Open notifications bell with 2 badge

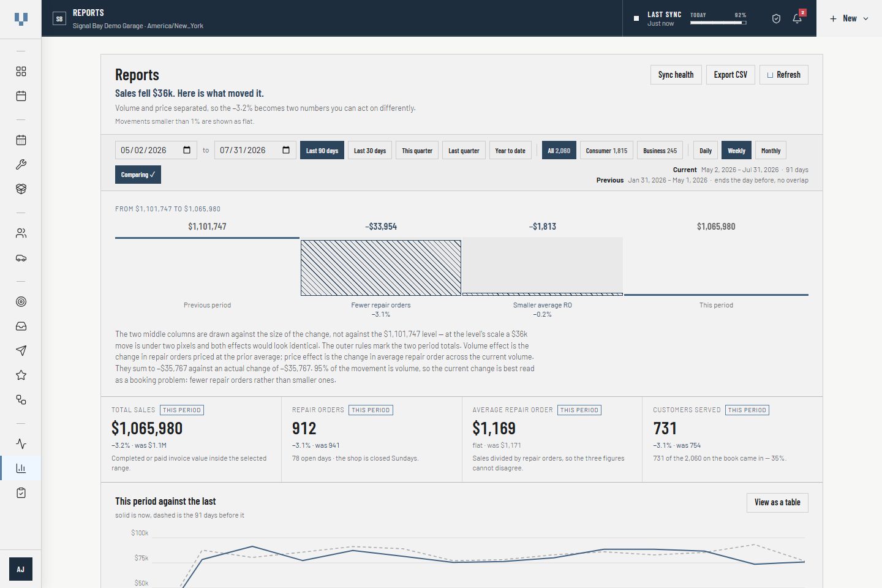pos(797,18)
